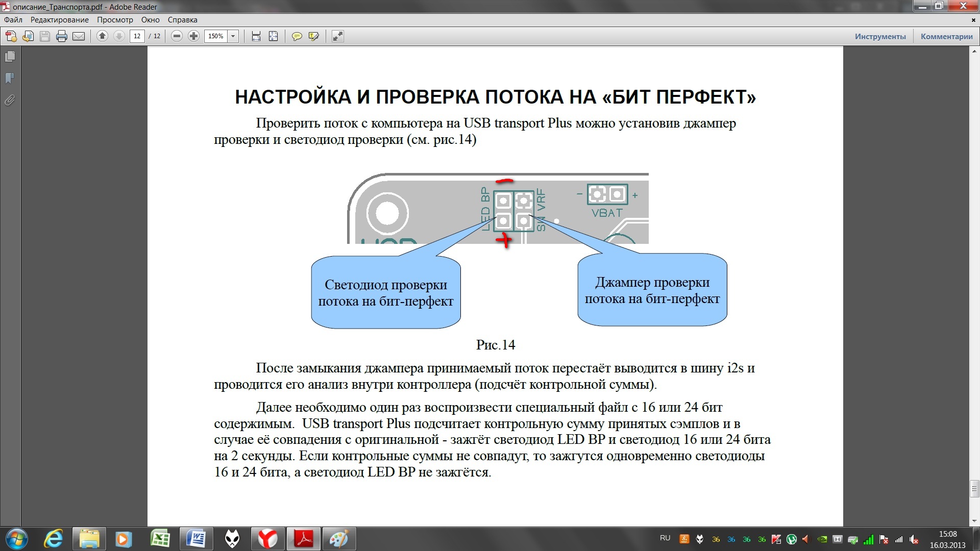Screen dimensions: 980x551
Task: Open the Редактирование menu
Action: [59, 20]
